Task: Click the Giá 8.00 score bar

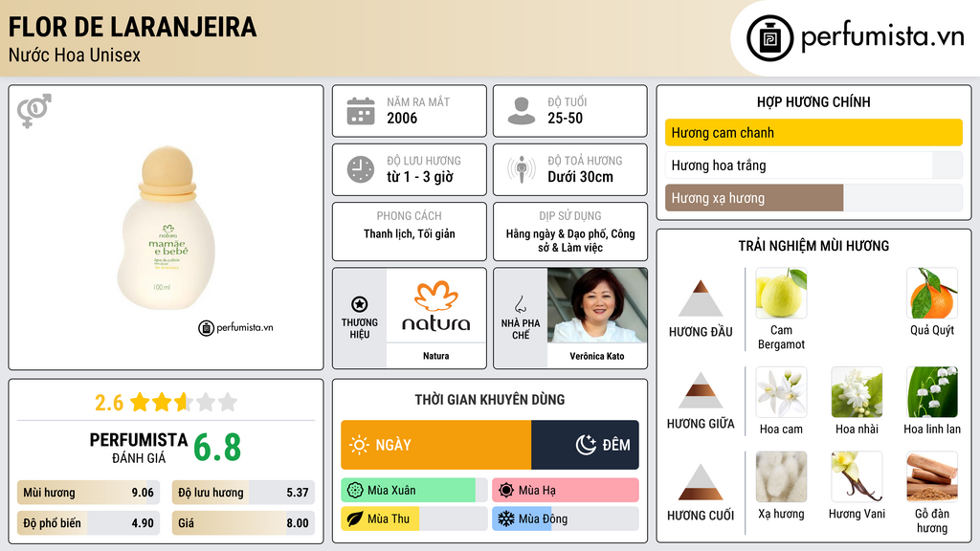Action: click(243, 523)
